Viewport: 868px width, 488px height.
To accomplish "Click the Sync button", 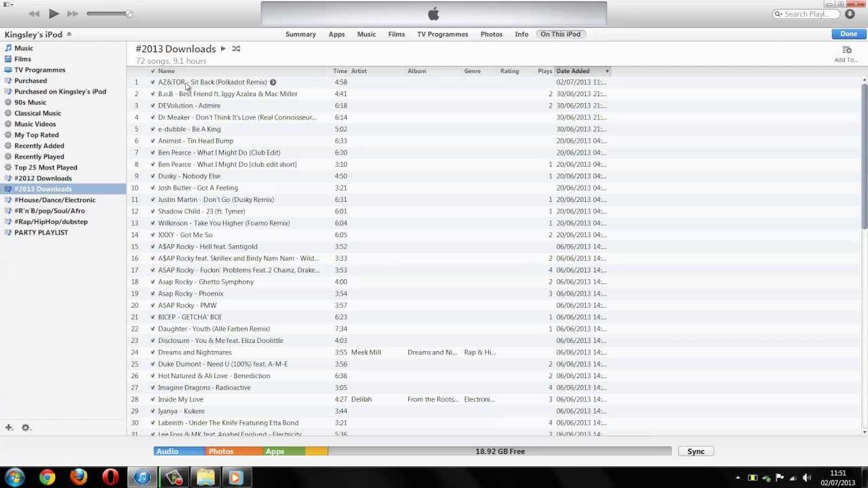I will point(696,451).
